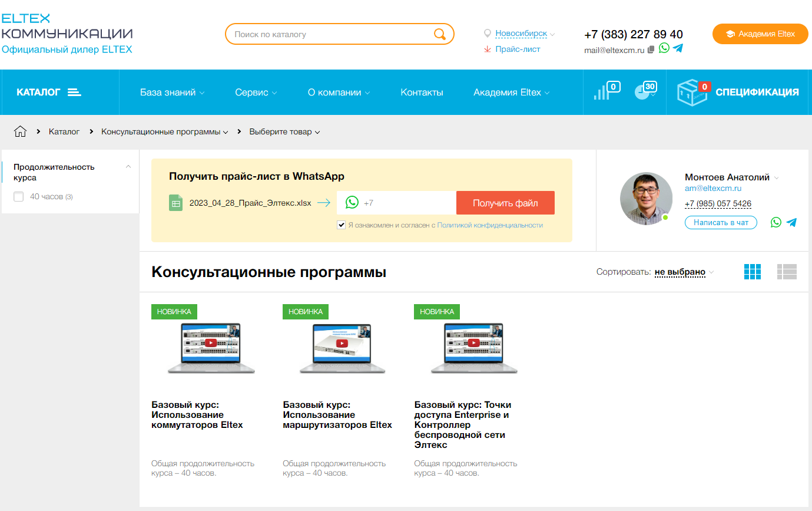Click header phone +7 (383) 227 89 40
Screen dimensions: 812x511
[x=634, y=34]
